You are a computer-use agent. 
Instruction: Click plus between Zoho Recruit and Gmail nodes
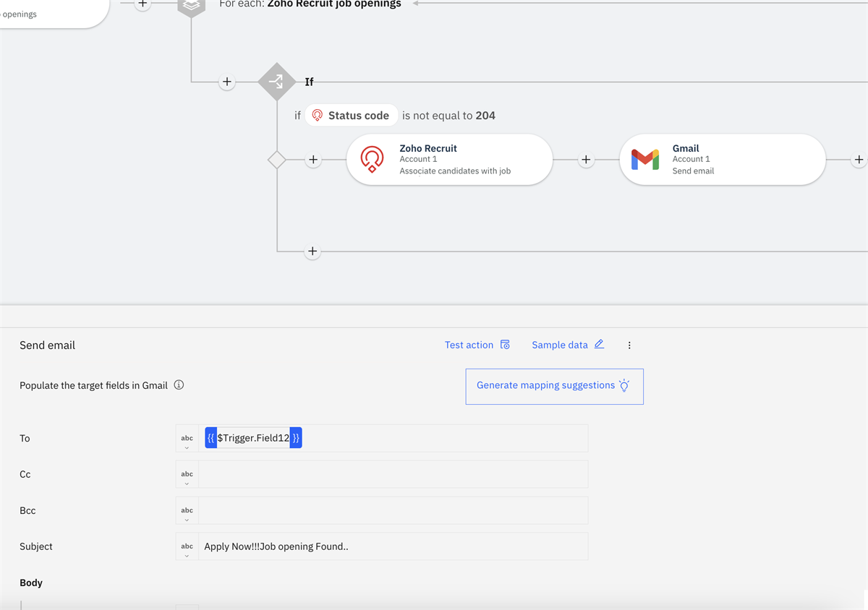586,160
